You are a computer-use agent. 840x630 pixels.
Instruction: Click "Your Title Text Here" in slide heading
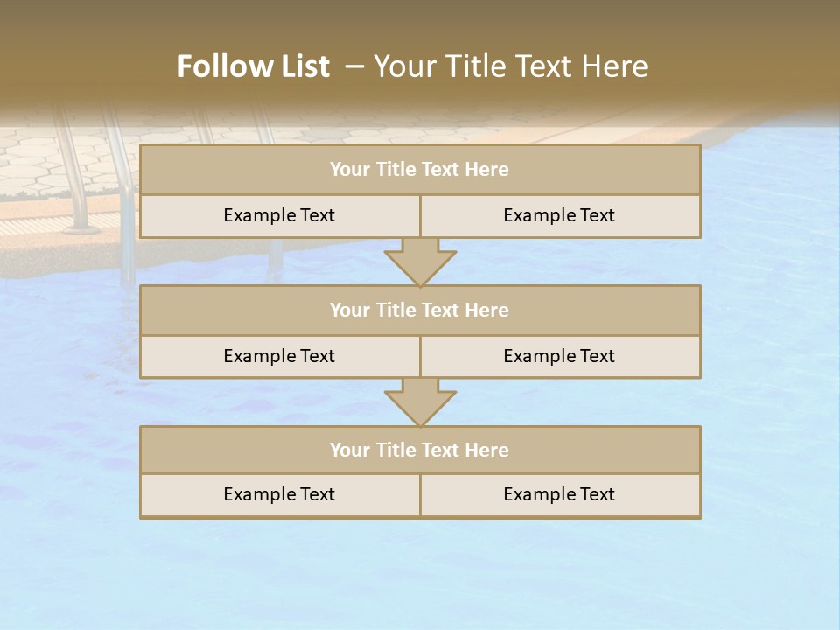(511, 66)
